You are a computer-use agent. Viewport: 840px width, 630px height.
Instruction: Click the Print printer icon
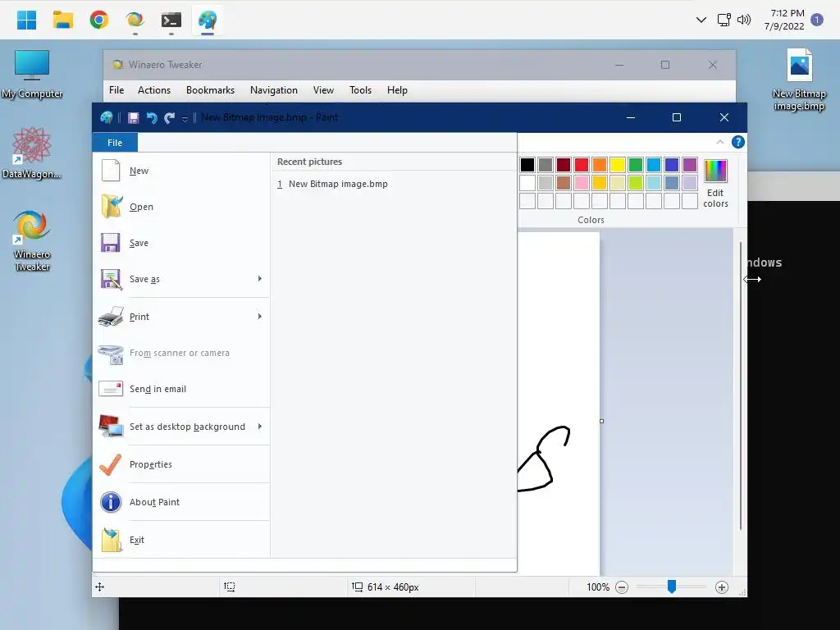click(x=111, y=317)
